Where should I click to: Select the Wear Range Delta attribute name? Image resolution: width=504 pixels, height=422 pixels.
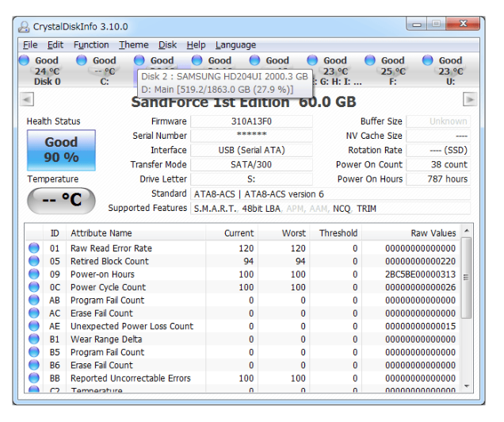106,340
